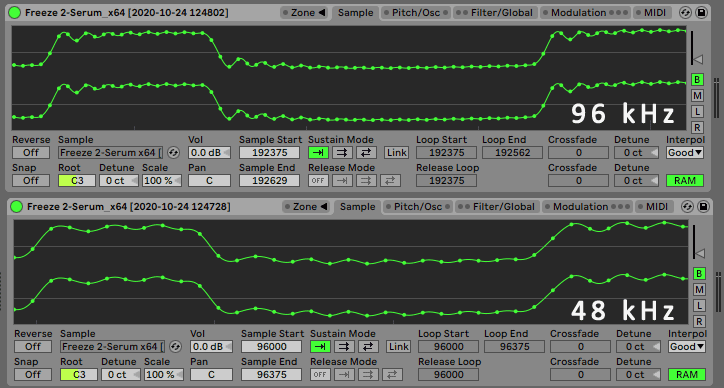The height and width of the screenshot is (388, 724).
Task: Click release mode loop icon in bottom Sampler
Action: tap(368, 375)
